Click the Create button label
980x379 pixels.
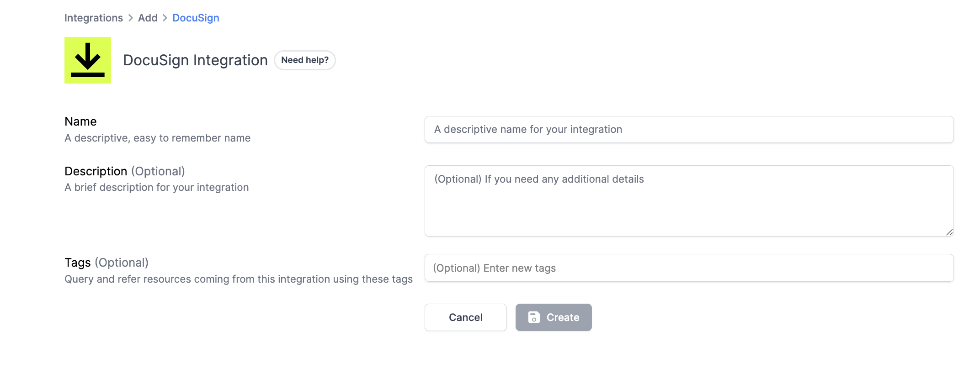click(563, 317)
